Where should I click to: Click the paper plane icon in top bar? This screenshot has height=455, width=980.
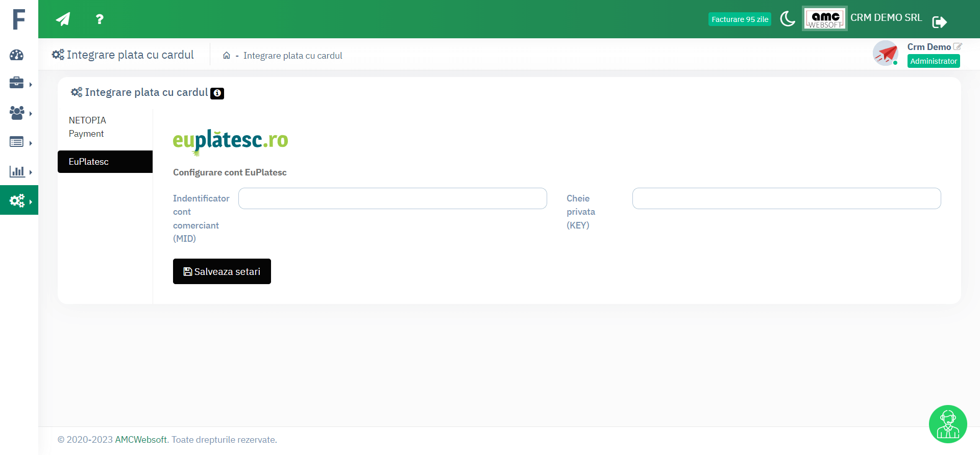click(63, 19)
